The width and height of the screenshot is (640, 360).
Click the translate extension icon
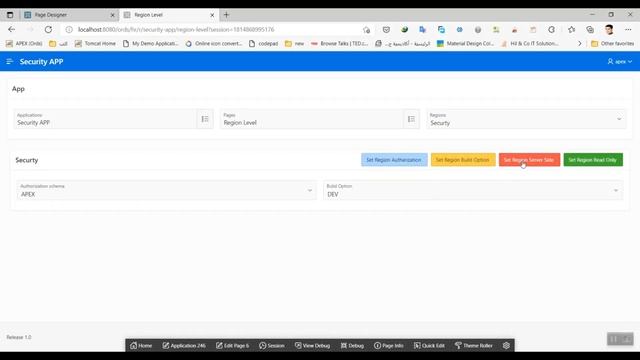422,29
